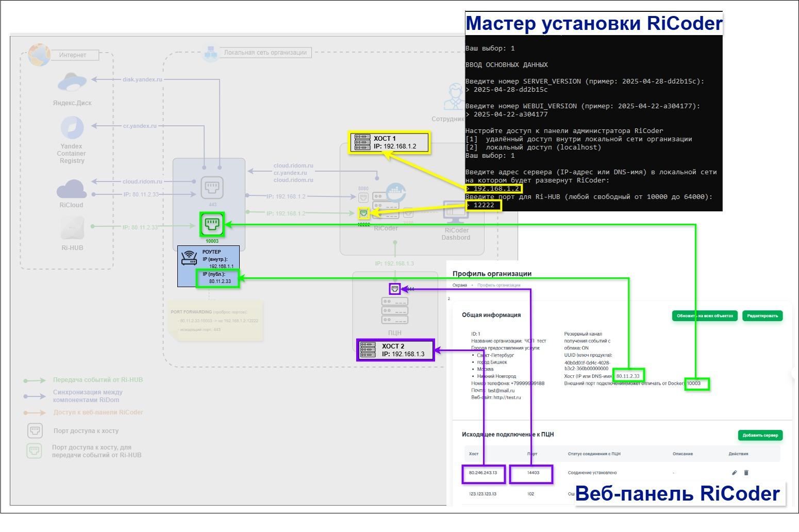Click the pencil edit icon for 80.246.243.13
The height and width of the screenshot is (532, 799).
(x=734, y=473)
